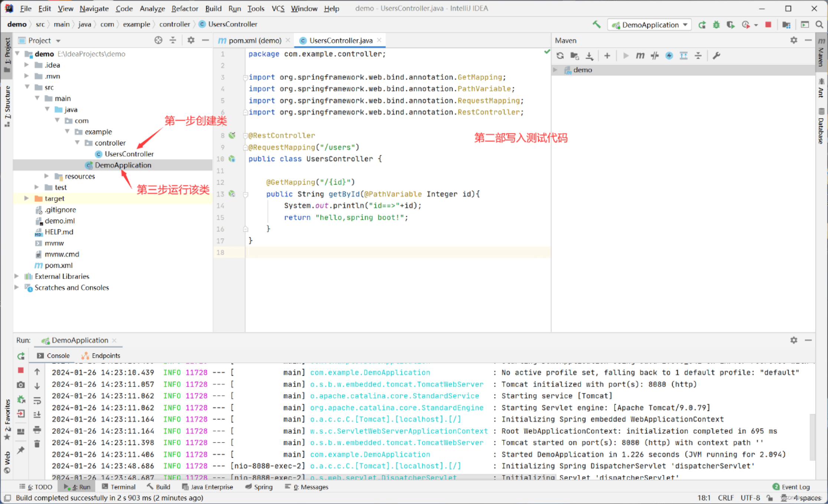Toggle scroll to end of console

coord(37,415)
